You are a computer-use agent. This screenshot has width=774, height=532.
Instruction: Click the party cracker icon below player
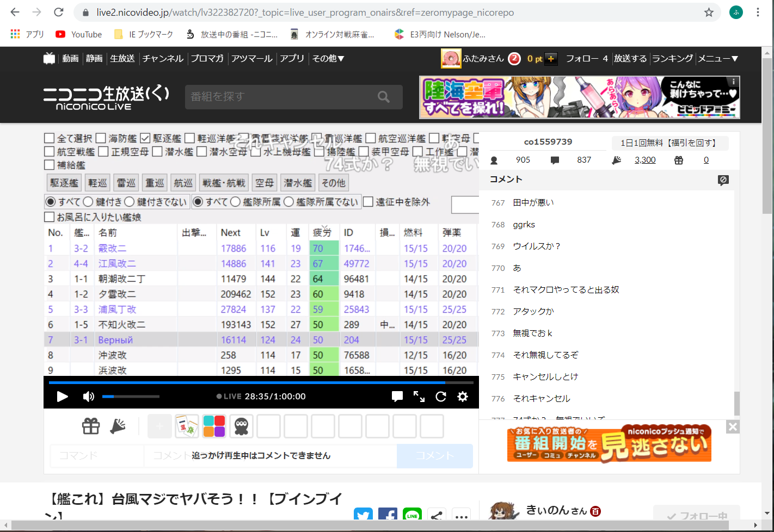point(118,426)
